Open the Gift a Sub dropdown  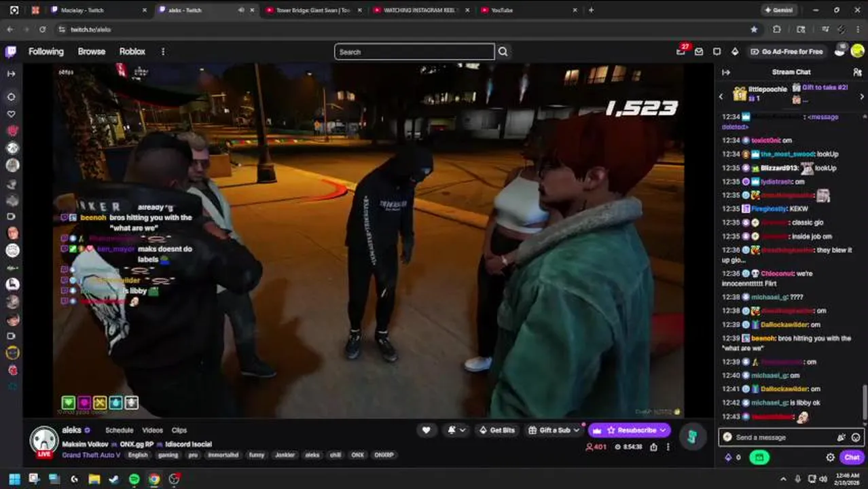click(554, 430)
